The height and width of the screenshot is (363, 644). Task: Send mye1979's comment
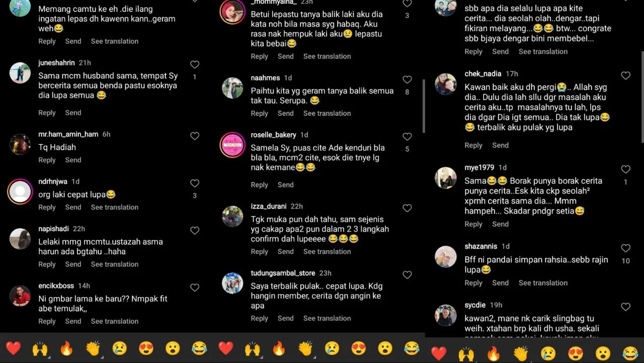point(500,224)
